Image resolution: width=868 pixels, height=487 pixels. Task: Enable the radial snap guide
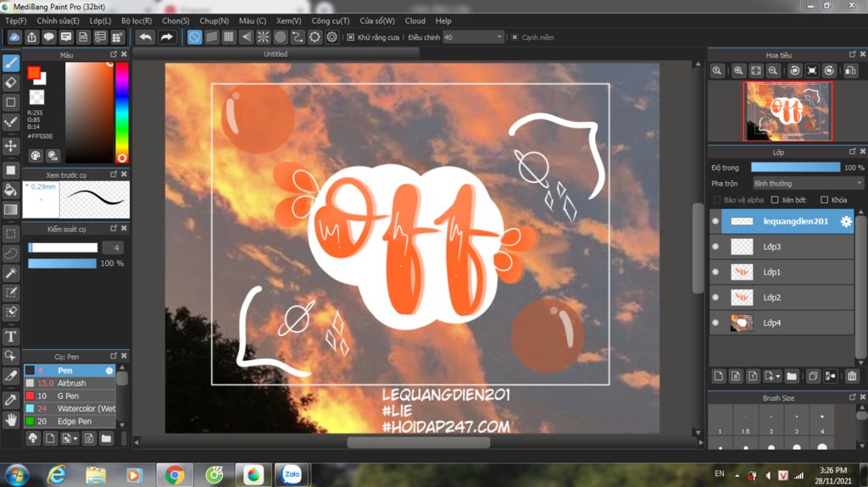pyautogui.click(x=263, y=37)
